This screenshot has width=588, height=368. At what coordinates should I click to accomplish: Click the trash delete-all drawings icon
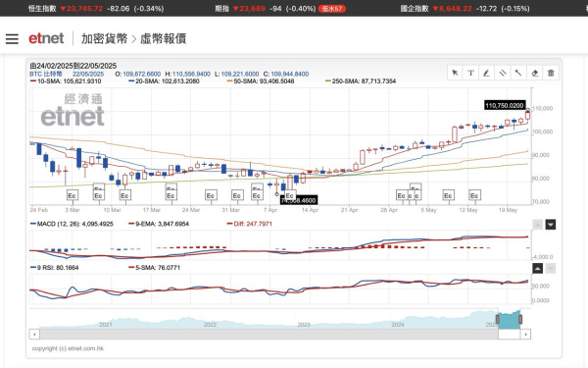(x=551, y=73)
